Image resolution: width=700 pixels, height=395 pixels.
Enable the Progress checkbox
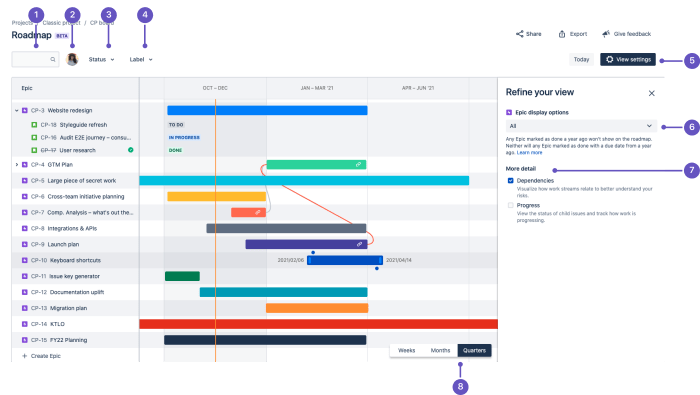(510, 205)
